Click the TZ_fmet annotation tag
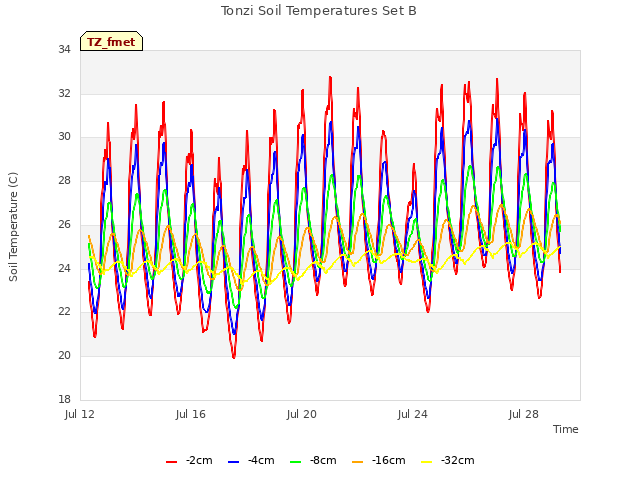The width and height of the screenshot is (640, 480). pyautogui.click(x=111, y=41)
